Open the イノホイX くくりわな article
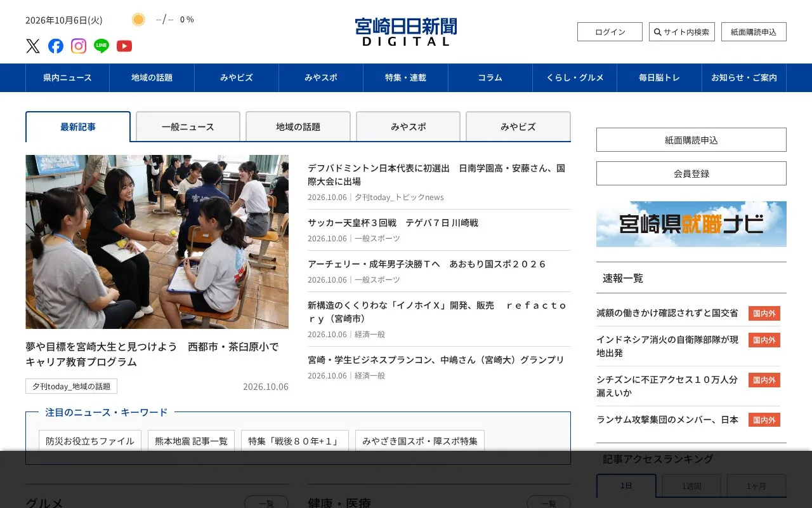 coord(438,312)
